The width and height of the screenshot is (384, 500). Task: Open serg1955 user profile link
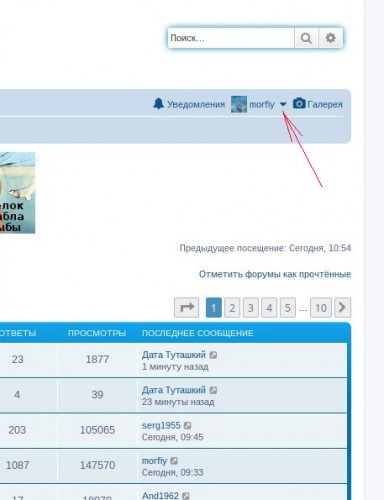pos(161,425)
